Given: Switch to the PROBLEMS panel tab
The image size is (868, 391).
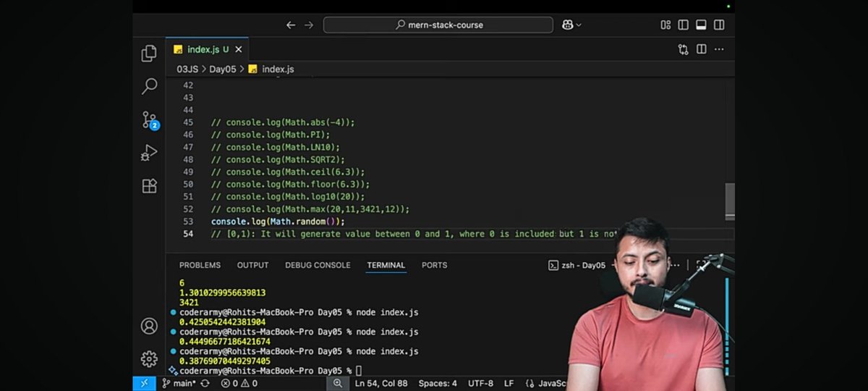Looking at the screenshot, I should tap(200, 265).
